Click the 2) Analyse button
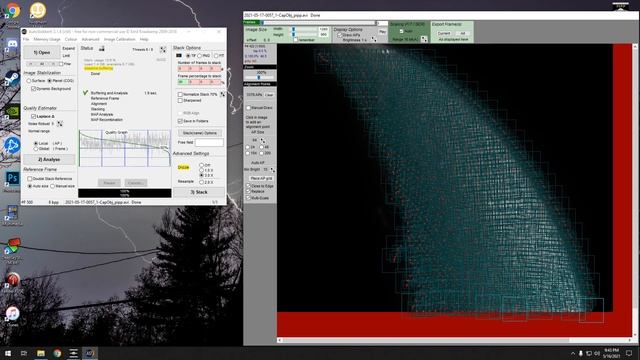Screen dimensions: 640x360 [49, 159]
